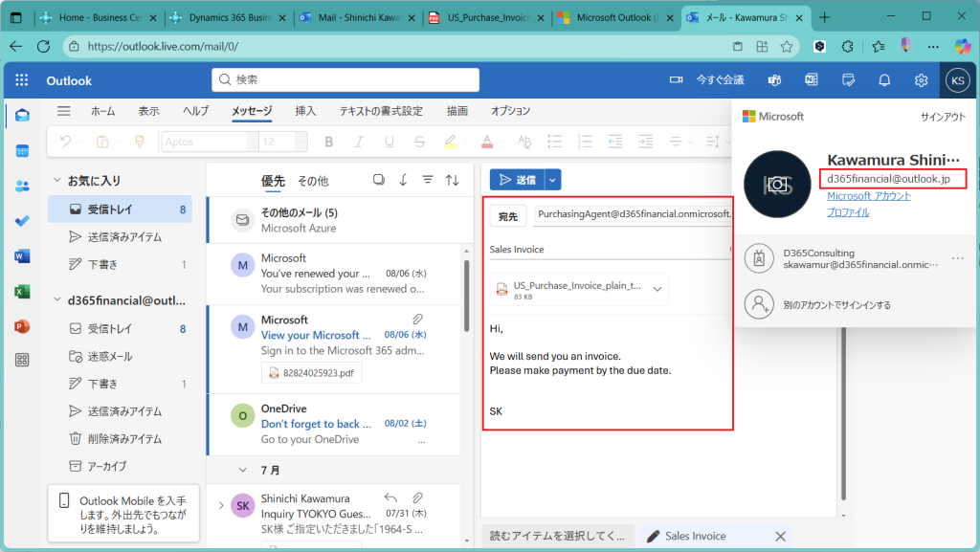980x552 pixels.
Task: Close the Sales Invoice draft tab
Action: pyautogui.click(x=780, y=536)
